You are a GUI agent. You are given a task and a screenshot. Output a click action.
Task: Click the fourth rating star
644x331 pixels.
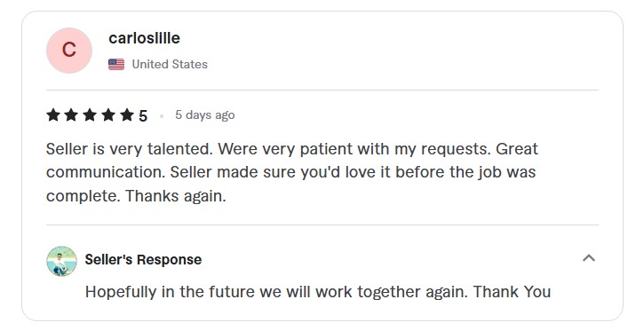[108, 115]
